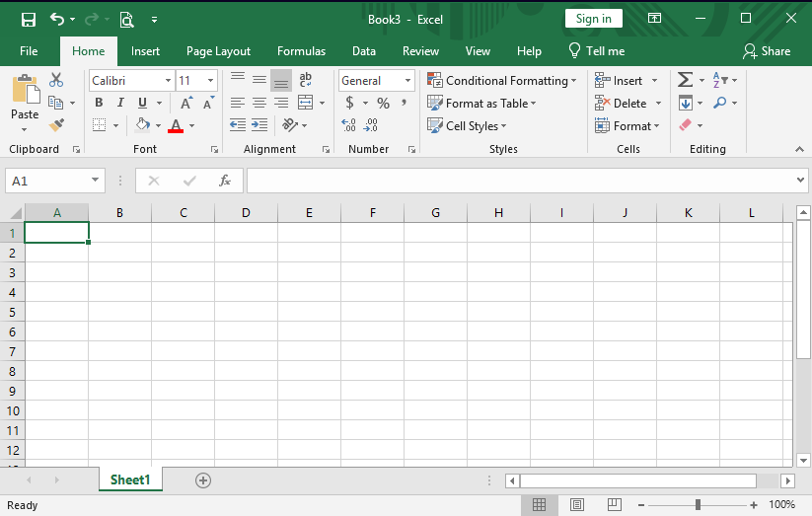Increase indent in Alignment group
The image size is (812, 516).
coord(259,125)
